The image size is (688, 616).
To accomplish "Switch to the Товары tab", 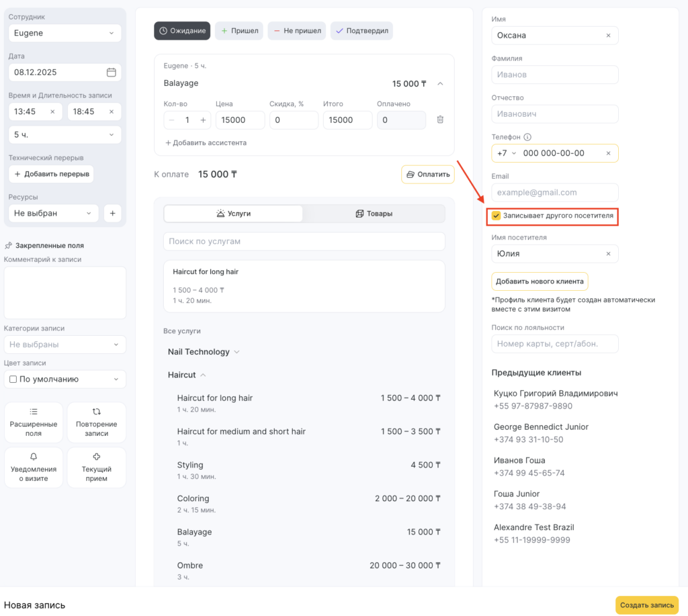I will [374, 214].
